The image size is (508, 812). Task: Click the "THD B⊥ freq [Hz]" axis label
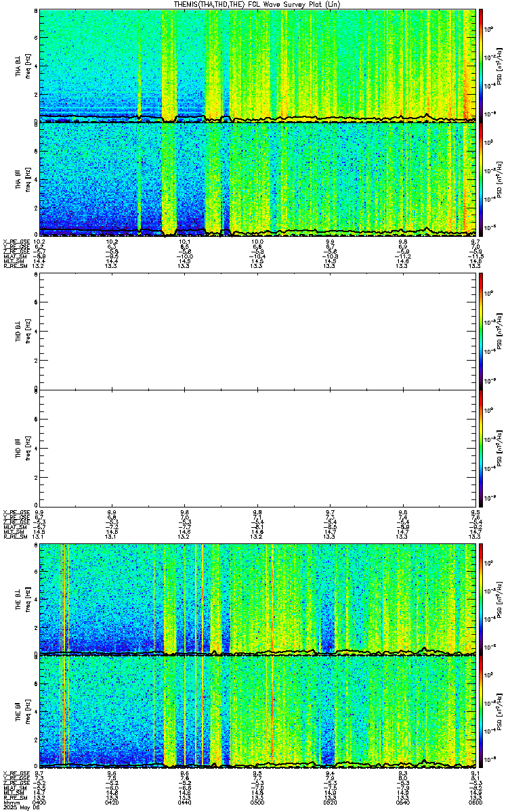click(x=24, y=331)
